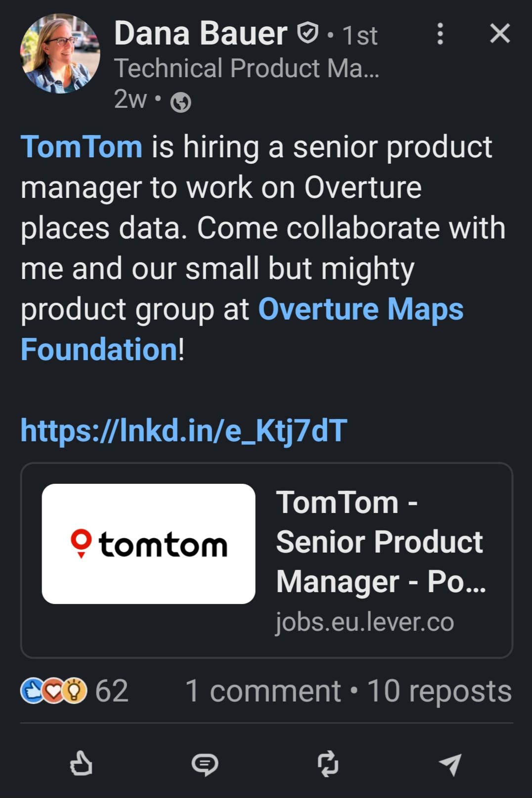Click the jobs.eu.lever.co domain text
The image size is (532, 798).
(x=364, y=621)
